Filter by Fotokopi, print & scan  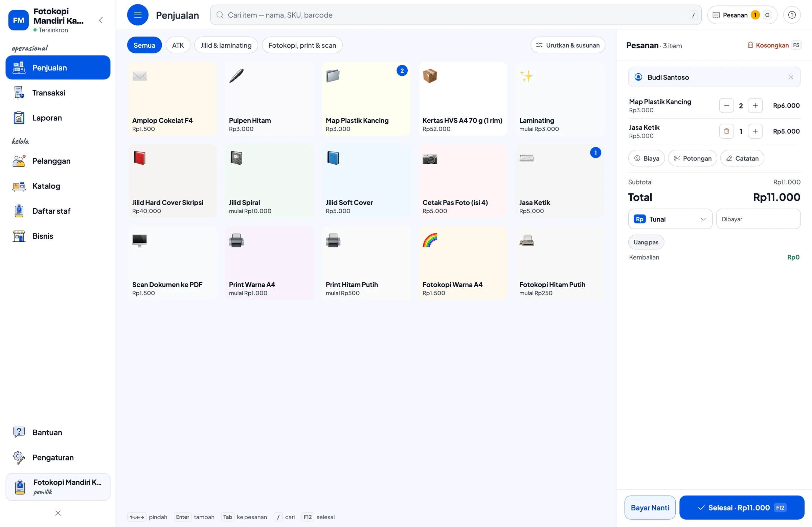(302, 45)
